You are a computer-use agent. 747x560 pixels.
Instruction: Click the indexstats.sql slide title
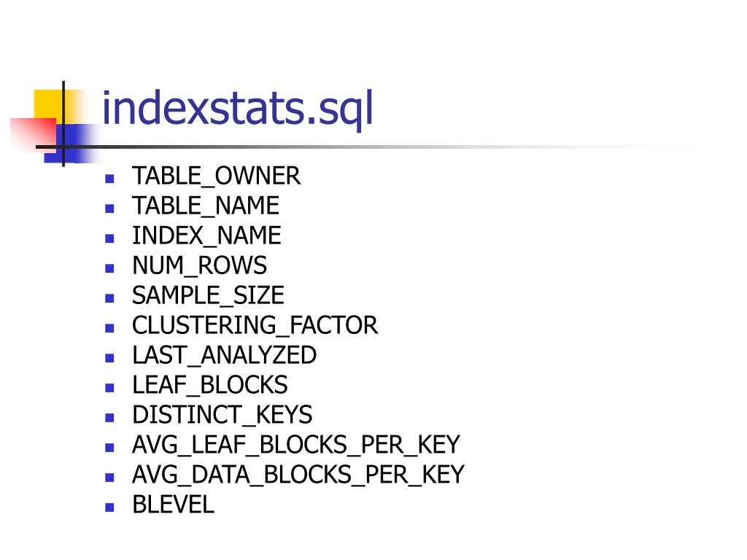click(x=237, y=109)
